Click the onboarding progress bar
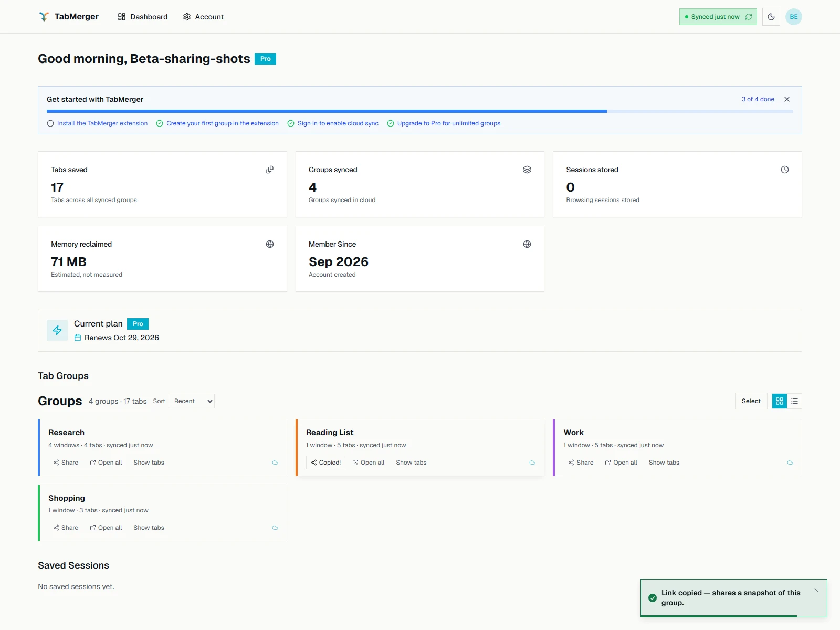840x630 pixels. click(420, 111)
